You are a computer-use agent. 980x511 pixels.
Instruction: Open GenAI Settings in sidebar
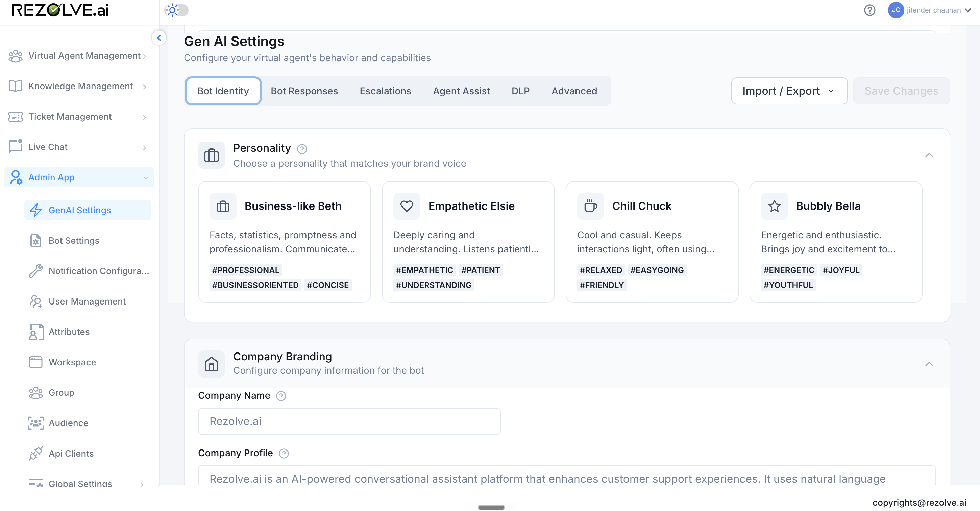click(88, 210)
